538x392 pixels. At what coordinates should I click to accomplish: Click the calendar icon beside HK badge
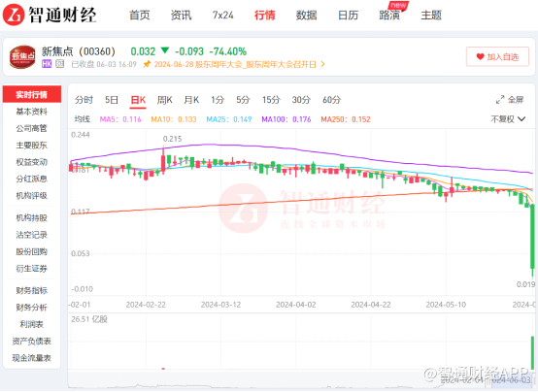coord(60,64)
